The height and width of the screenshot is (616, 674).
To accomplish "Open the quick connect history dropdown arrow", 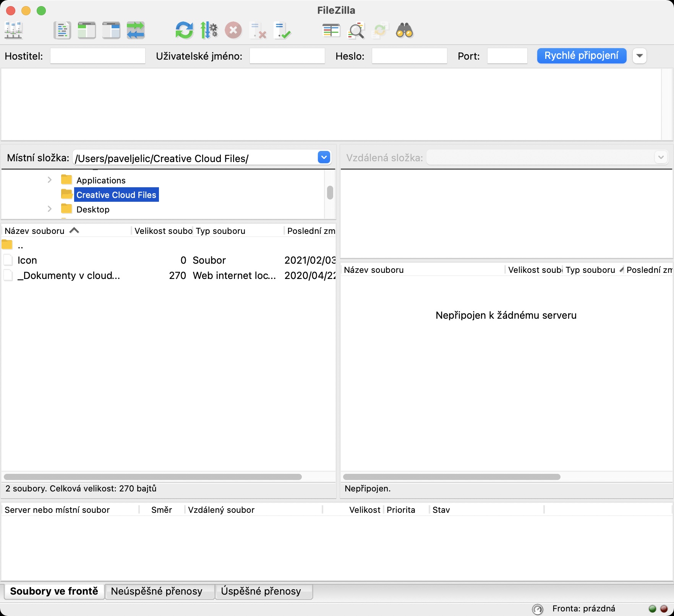I will [x=640, y=56].
